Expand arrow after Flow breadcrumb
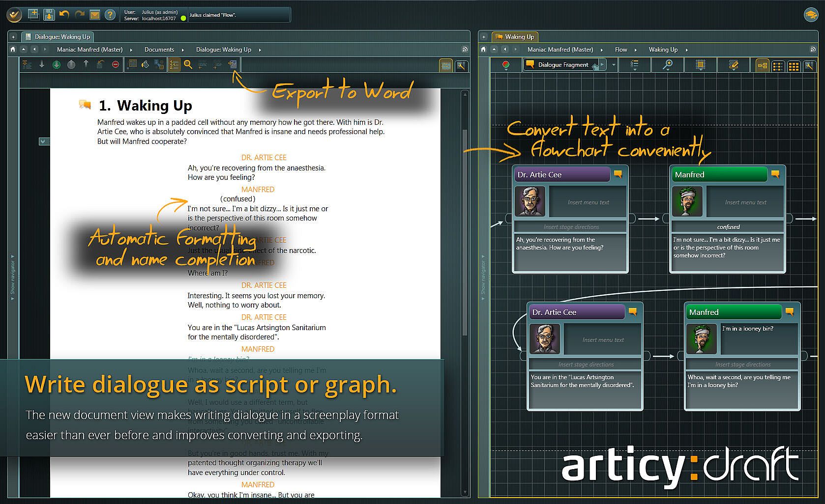Viewport: 825px width, 504px height. [635, 50]
